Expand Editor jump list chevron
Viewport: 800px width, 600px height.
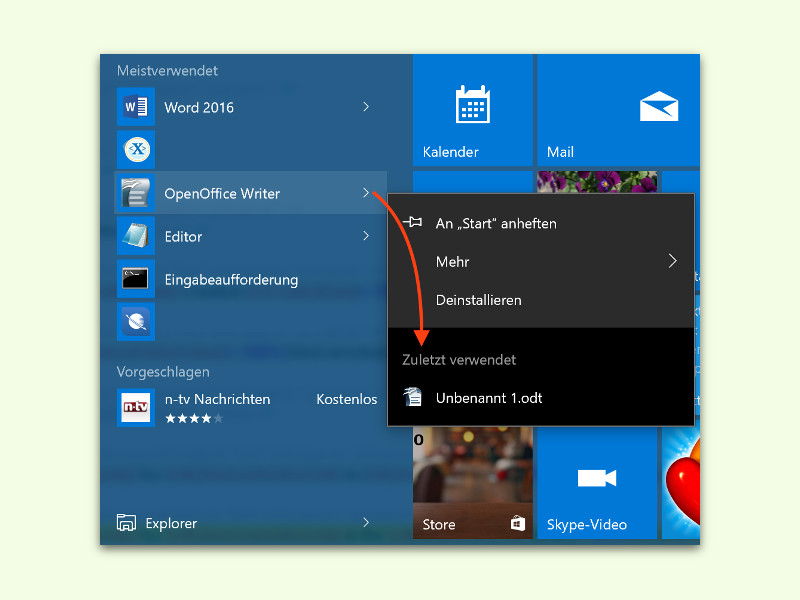click(x=366, y=236)
